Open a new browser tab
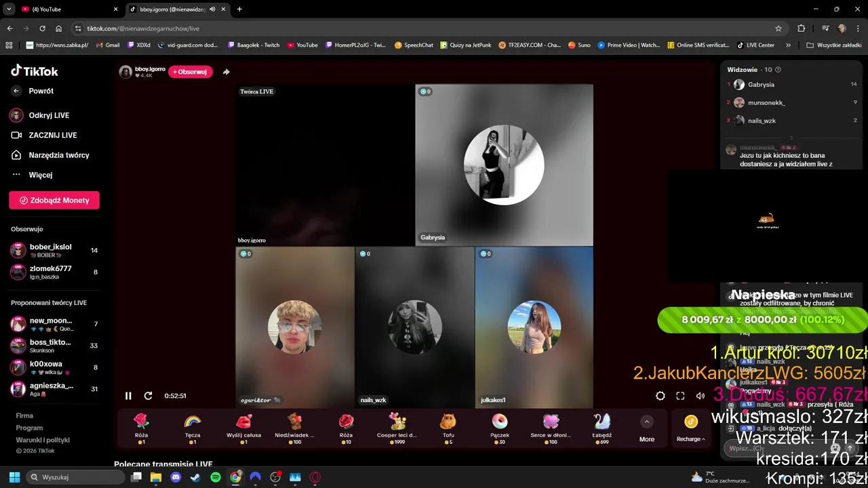This screenshot has height=488, width=868. pyautogui.click(x=239, y=9)
